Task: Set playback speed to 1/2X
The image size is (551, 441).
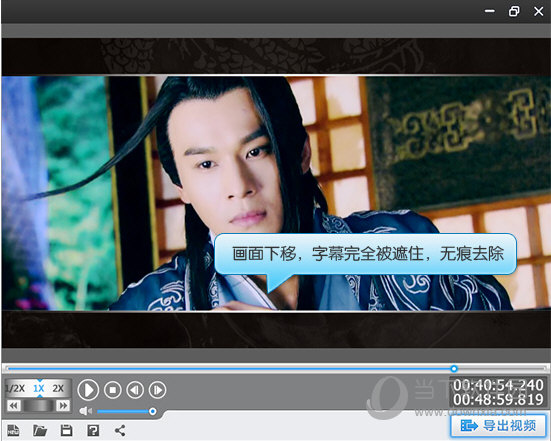Action: (15, 389)
